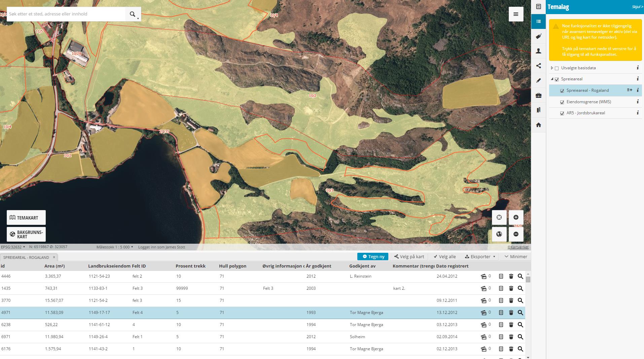The height and width of the screenshot is (359, 644).
Task: Open the BAKGRUNNSKART button
Action: point(26,234)
